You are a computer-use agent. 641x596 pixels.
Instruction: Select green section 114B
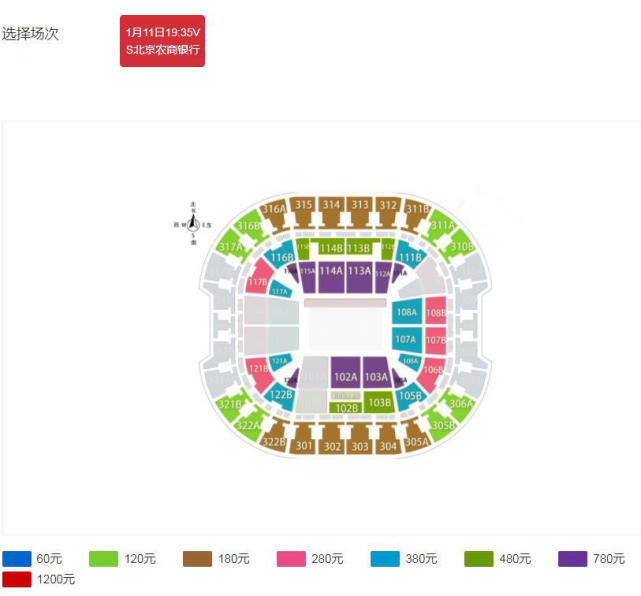tap(331, 248)
